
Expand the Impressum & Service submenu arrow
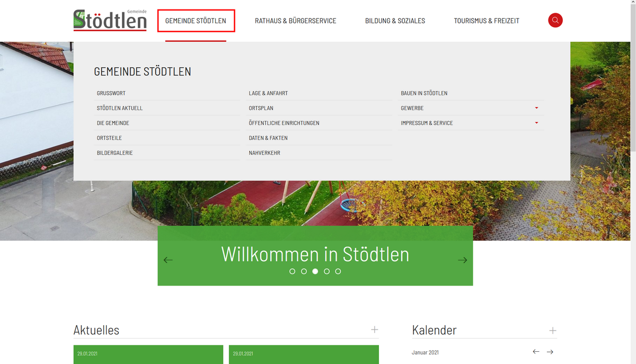pyautogui.click(x=536, y=123)
